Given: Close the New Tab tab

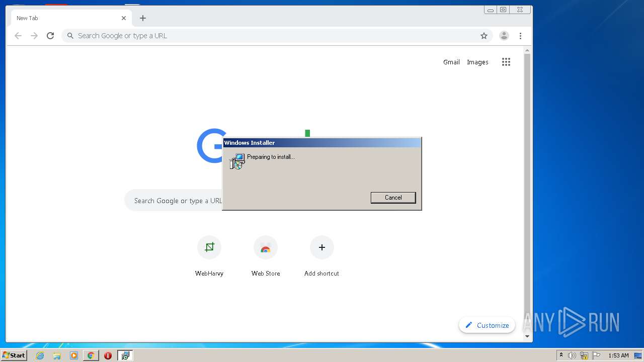Looking at the screenshot, I should (x=124, y=18).
